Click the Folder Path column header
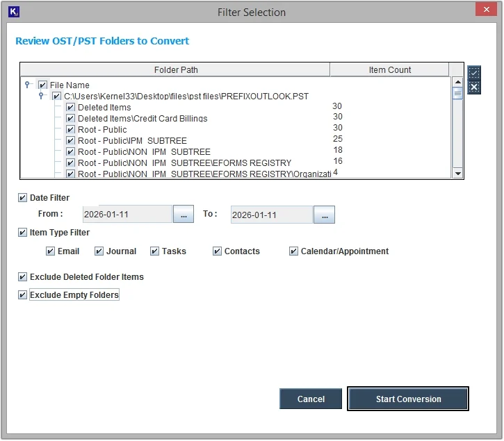The image size is (504, 441). (x=174, y=69)
